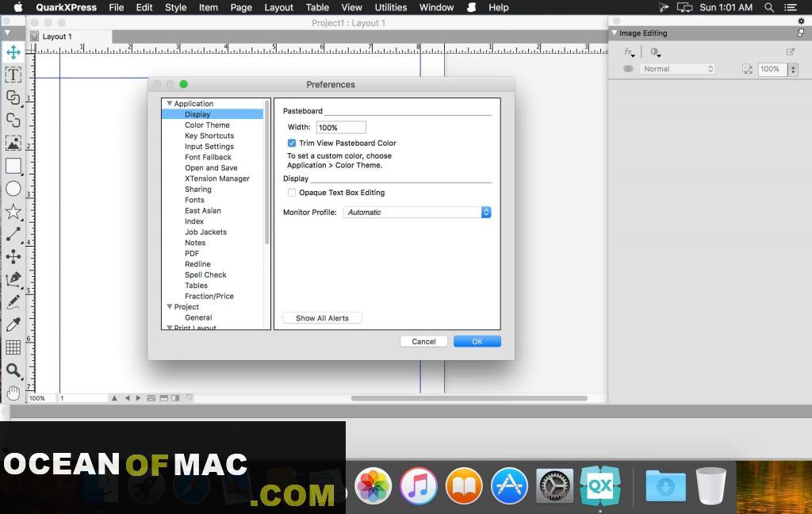Screen dimensions: 812x514
Task: Pick the Oval Box tool
Action: tap(13, 189)
